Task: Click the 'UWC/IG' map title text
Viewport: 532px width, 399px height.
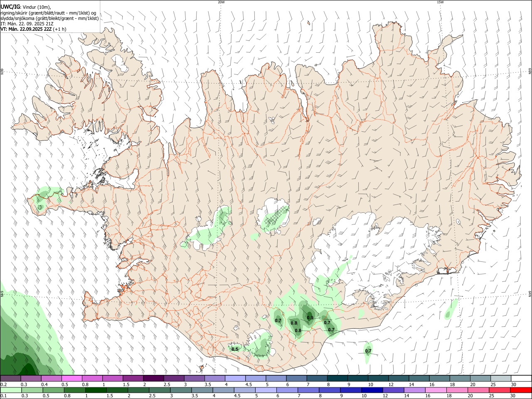Action: click(x=10, y=6)
